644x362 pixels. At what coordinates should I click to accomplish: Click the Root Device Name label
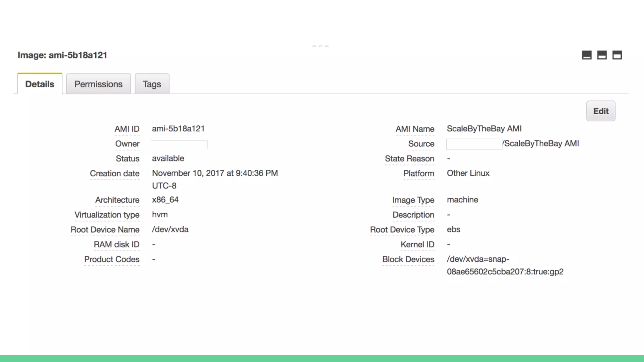[105, 230]
